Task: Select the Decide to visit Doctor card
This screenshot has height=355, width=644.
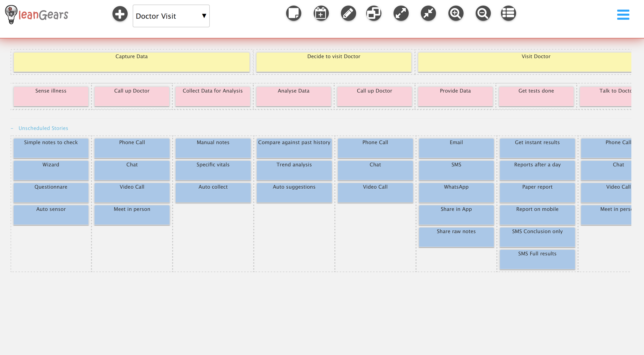Action: (x=334, y=62)
